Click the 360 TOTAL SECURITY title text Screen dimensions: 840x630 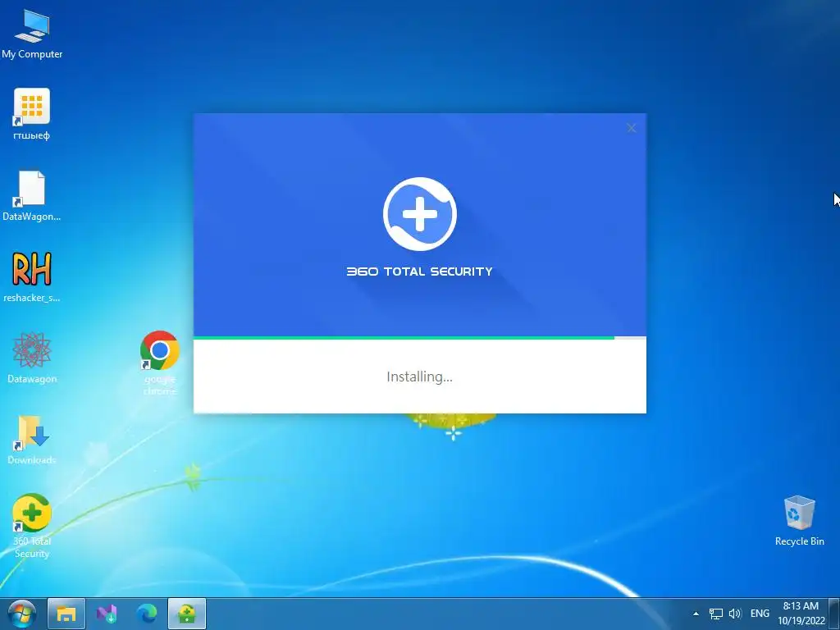pyautogui.click(x=419, y=272)
